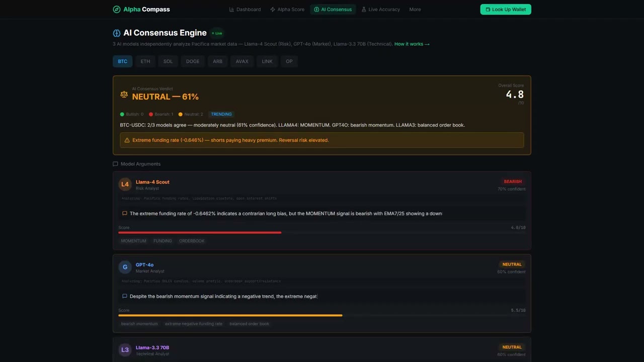Screen dimensions: 644x362
Task: Click the comment icon in GPT-4o argument
Action: (124, 296)
